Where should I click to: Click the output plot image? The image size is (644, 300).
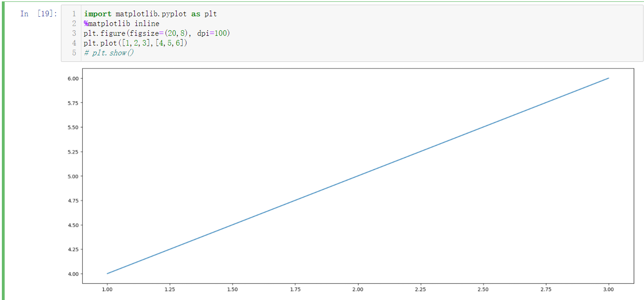(351, 181)
